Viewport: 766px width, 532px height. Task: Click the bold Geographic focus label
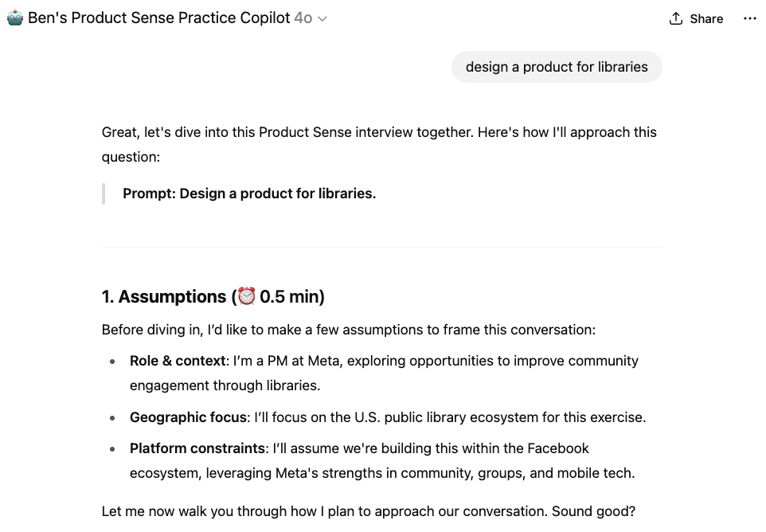click(x=189, y=417)
